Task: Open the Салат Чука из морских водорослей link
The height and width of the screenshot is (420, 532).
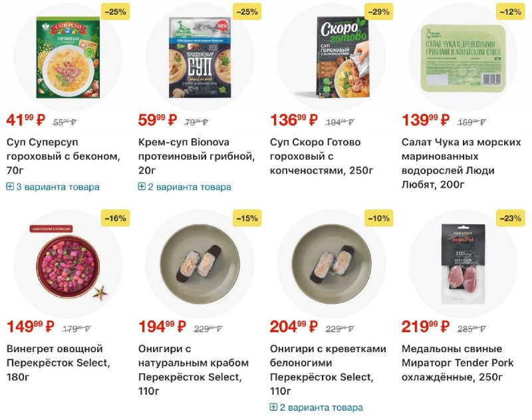Action: click(x=458, y=156)
